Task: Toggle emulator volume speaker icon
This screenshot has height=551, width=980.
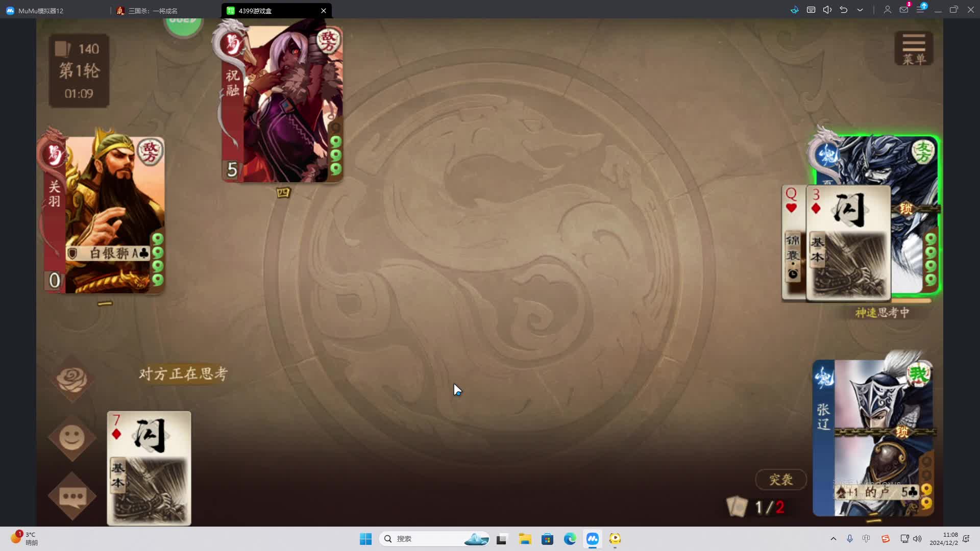Action: pos(827,10)
